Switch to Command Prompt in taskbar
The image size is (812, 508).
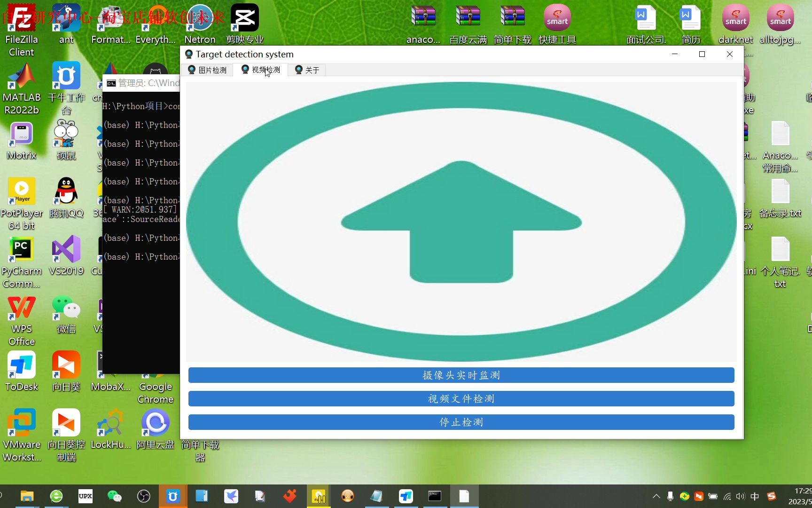[x=435, y=496]
